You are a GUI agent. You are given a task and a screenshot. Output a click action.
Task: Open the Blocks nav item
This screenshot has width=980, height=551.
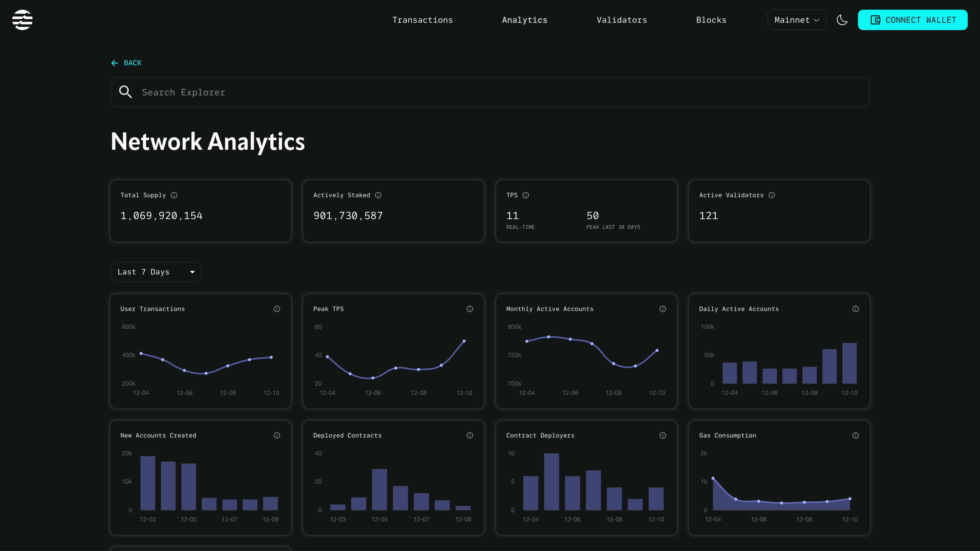point(711,20)
